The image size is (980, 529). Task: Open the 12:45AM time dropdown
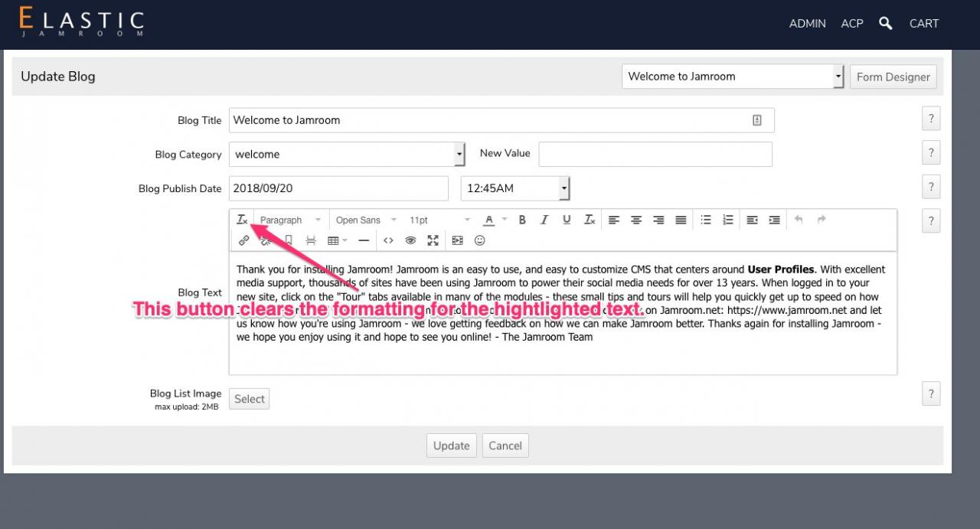515,188
